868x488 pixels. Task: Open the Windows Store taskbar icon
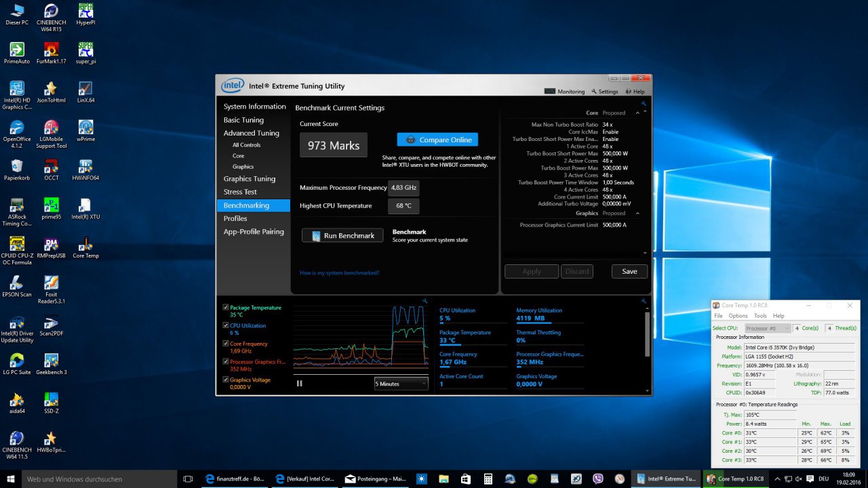466,479
